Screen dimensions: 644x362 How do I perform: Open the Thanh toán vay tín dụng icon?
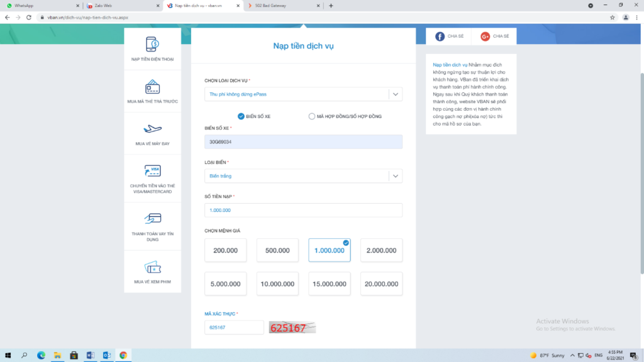coord(152,219)
